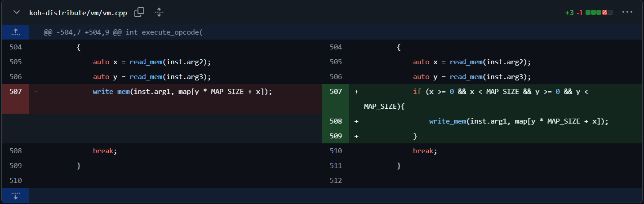
Task: Select added line number 507 on right
Action: (x=336, y=92)
